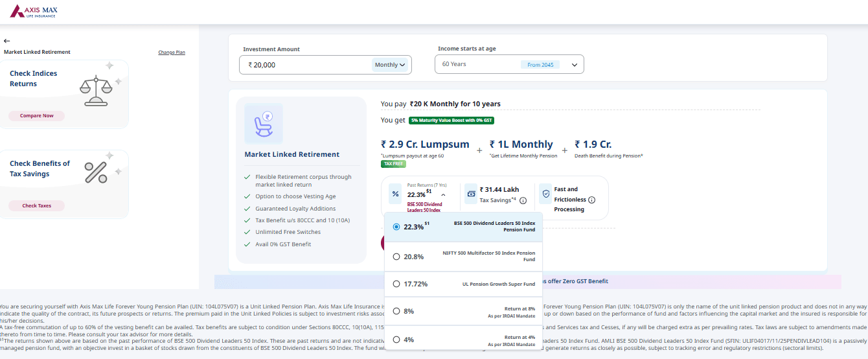Click the money icon beside ₹ 31.44 Lakh
The width and height of the screenshot is (868, 359).
click(472, 193)
